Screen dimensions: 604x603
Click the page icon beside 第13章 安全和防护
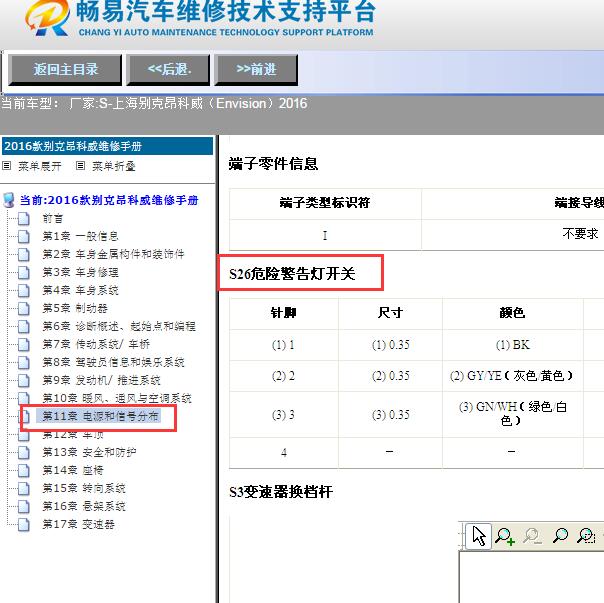pyautogui.click(x=24, y=452)
